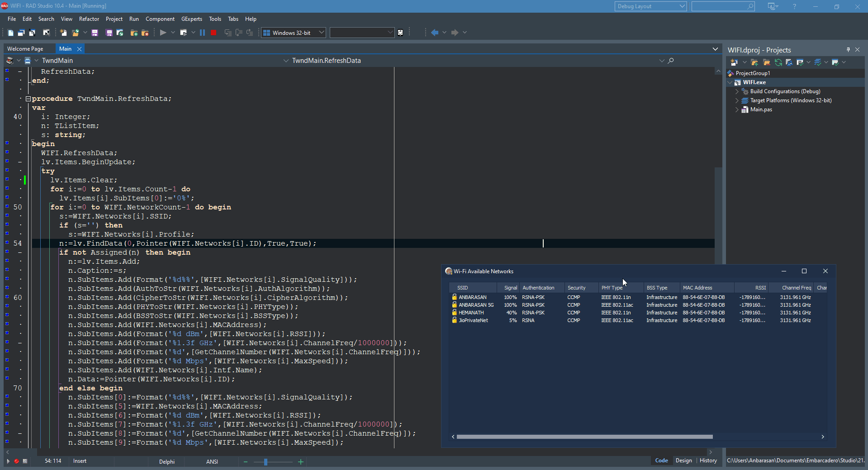This screenshot has height=470, width=868.
Task: Open the Refactor menu
Action: 89,19
